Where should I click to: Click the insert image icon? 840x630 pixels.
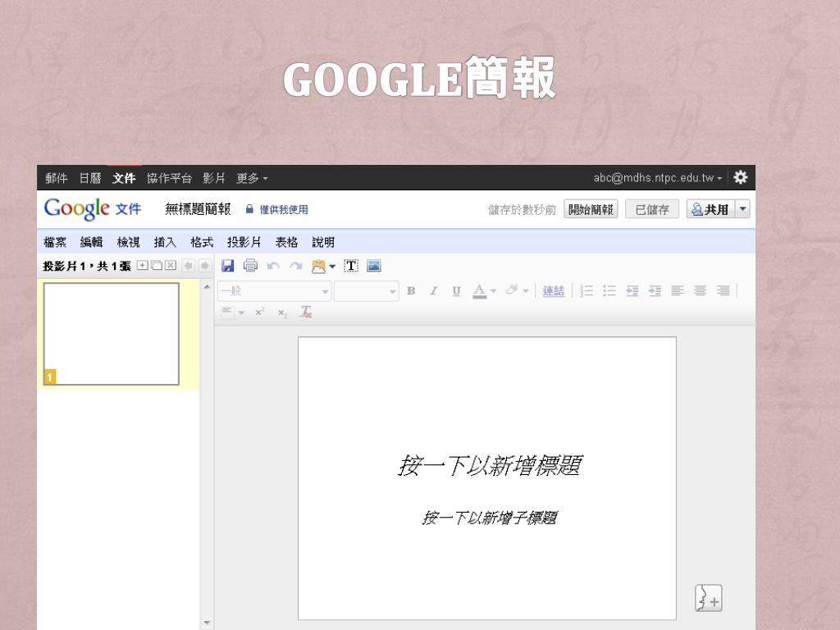pyautogui.click(x=374, y=266)
